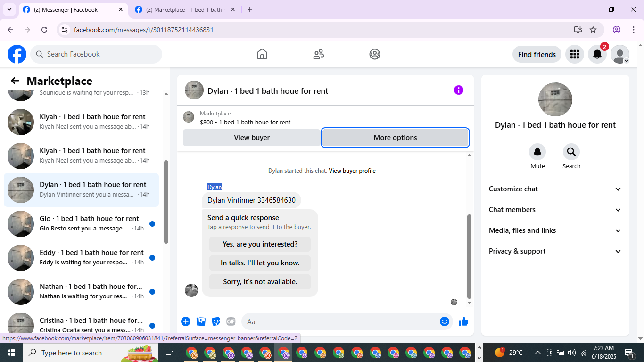
Task: Open account profile avatar menu
Action: (x=620, y=54)
